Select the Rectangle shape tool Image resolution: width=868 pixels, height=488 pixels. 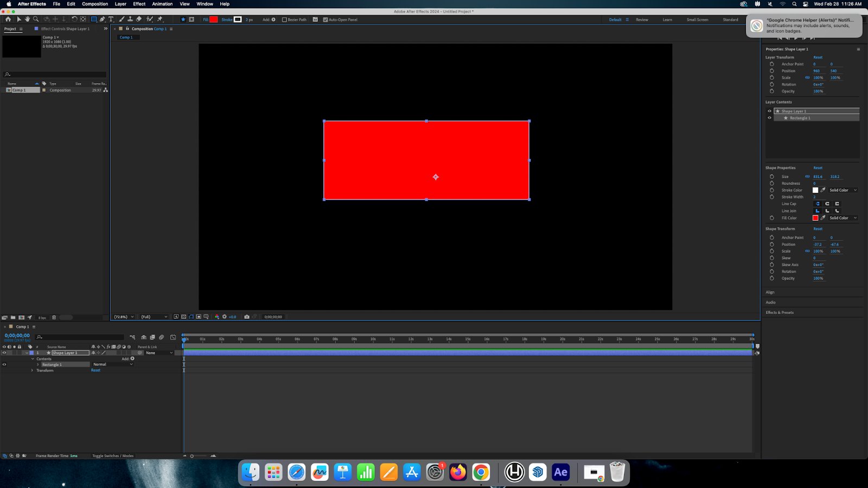pyautogui.click(x=93, y=19)
